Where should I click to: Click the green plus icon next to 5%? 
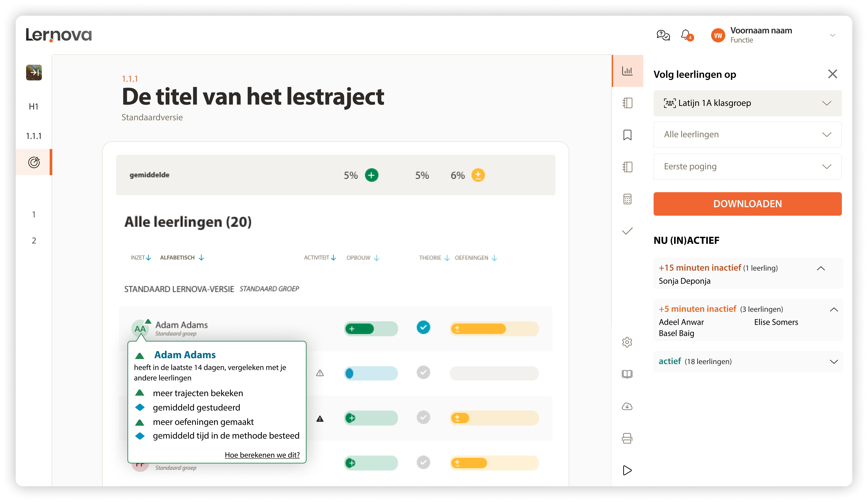(371, 175)
